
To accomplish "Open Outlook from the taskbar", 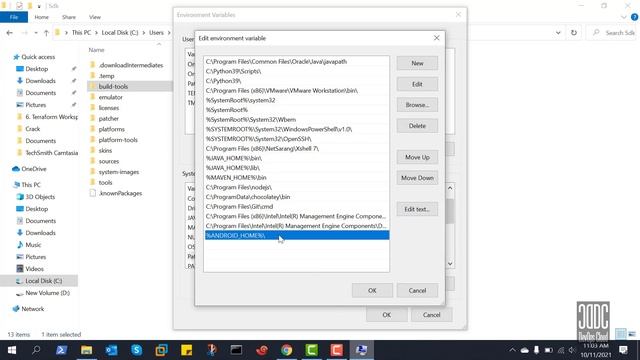I will tap(111, 350).
